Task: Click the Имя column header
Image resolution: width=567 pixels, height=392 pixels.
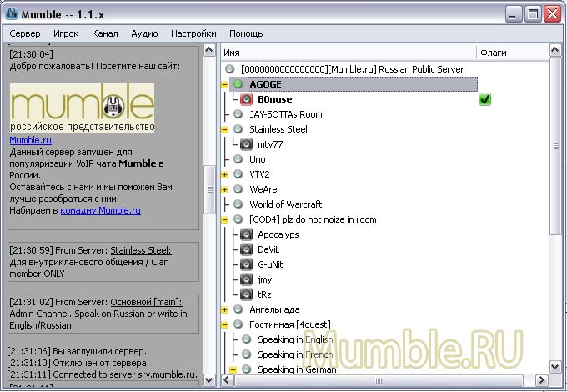Action: (232, 53)
